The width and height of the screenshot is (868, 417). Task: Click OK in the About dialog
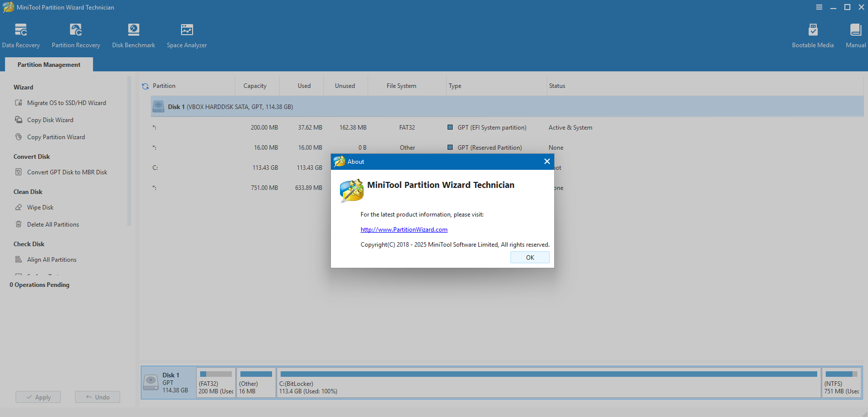pyautogui.click(x=530, y=257)
